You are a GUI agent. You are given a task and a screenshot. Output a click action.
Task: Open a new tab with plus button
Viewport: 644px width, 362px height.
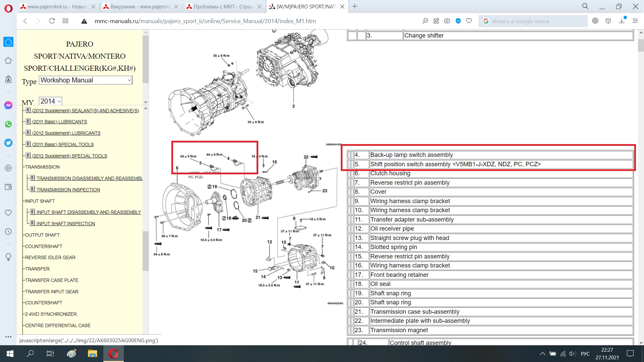pyautogui.click(x=355, y=6)
